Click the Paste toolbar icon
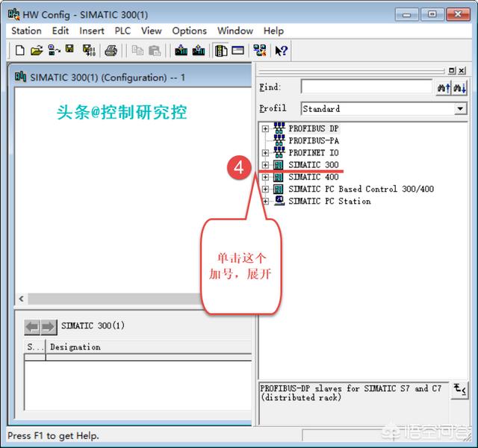 pyautogui.click(x=155, y=50)
